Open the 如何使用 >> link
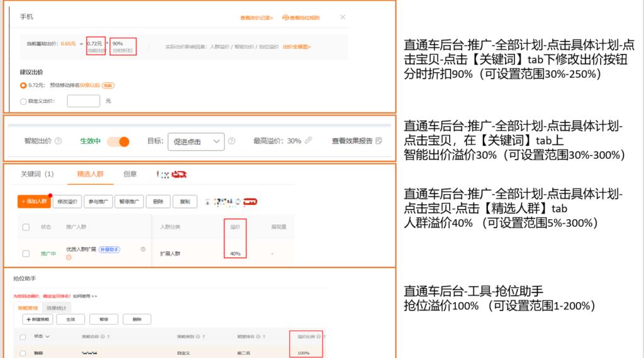 pyautogui.click(x=85, y=296)
